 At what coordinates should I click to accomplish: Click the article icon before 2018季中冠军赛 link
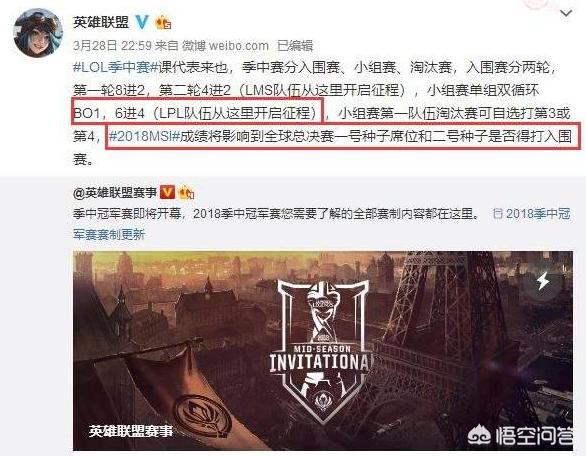point(497,214)
